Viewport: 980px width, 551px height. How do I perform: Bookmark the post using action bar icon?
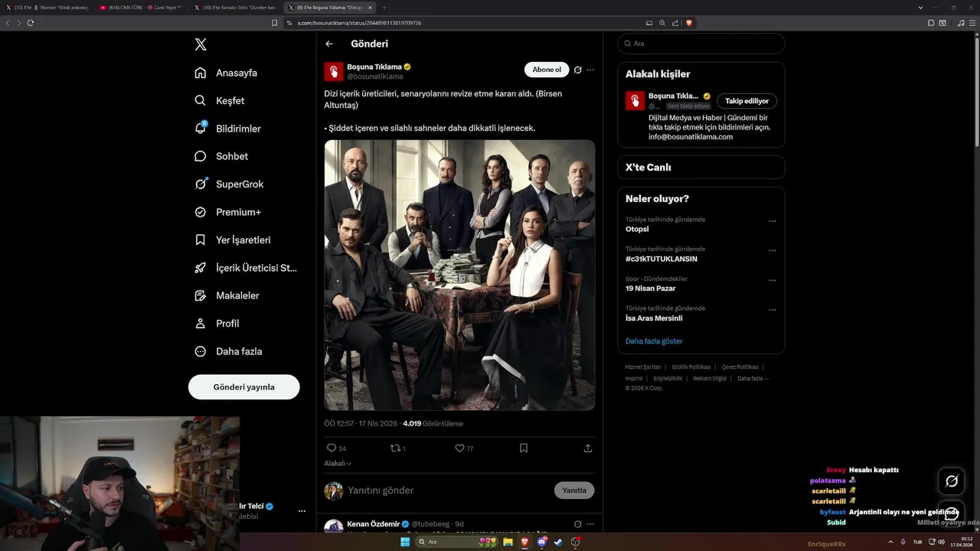click(x=524, y=448)
